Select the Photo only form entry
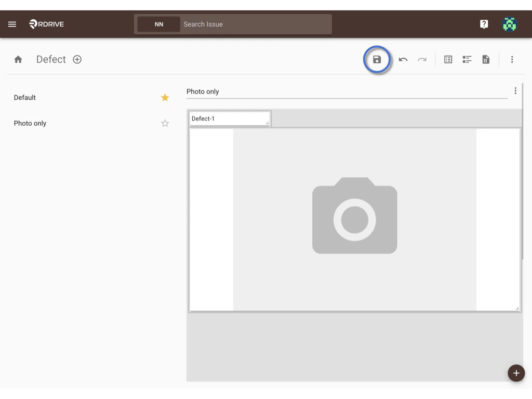 [x=30, y=123]
